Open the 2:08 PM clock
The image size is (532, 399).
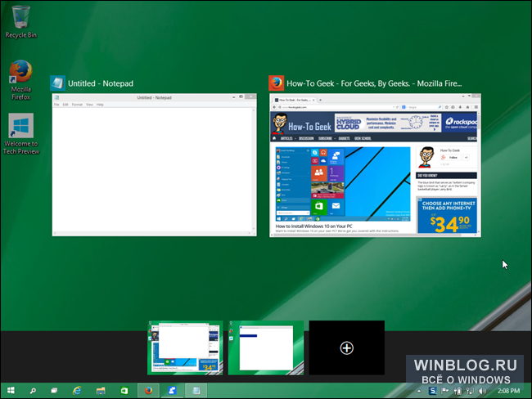click(x=508, y=391)
